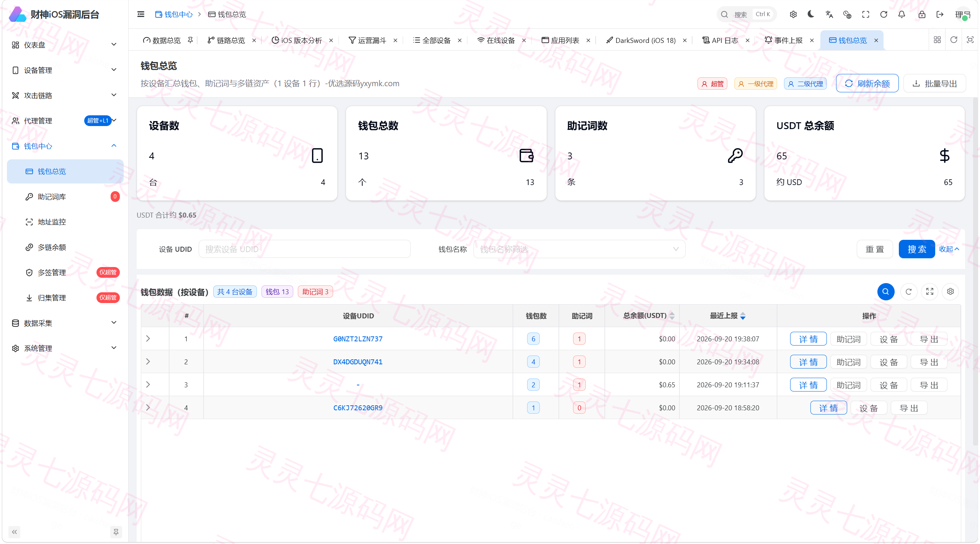The image size is (980, 544).
Task: Pin the 数据总览 tab
Action: click(190, 40)
